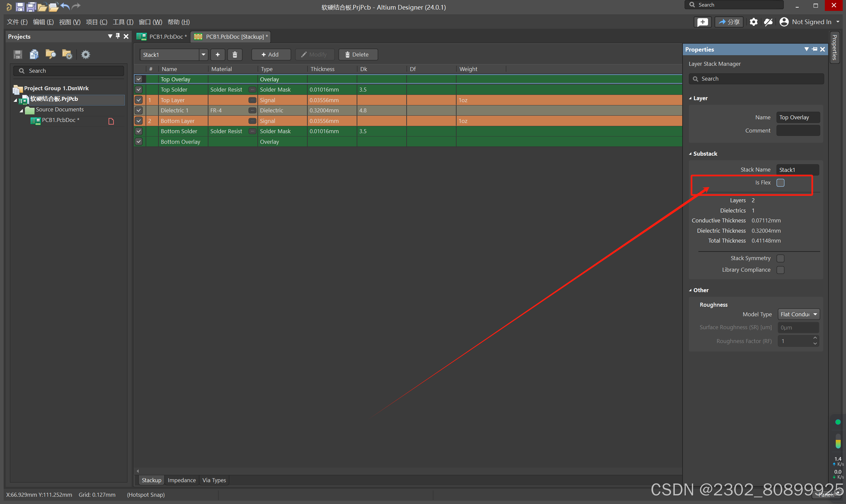The image size is (846, 504).
Task: Click the Delete button
Action: click(x=358, y=55)
